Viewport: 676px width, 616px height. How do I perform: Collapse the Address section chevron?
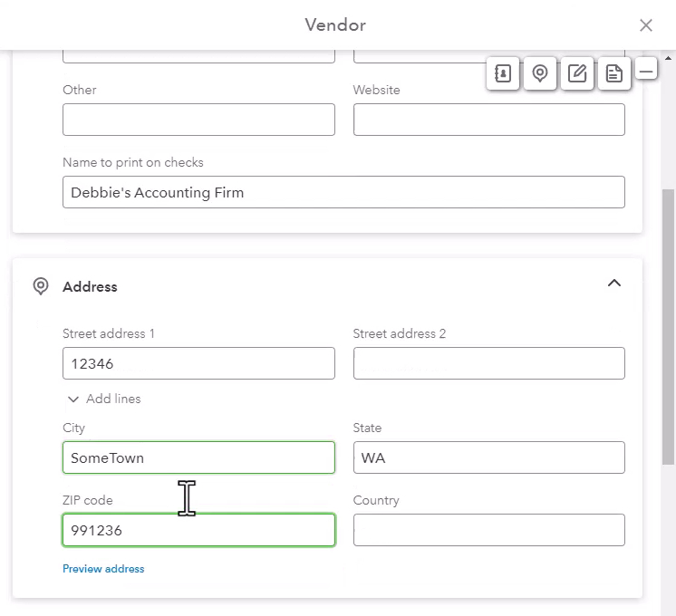click(613, 284)
